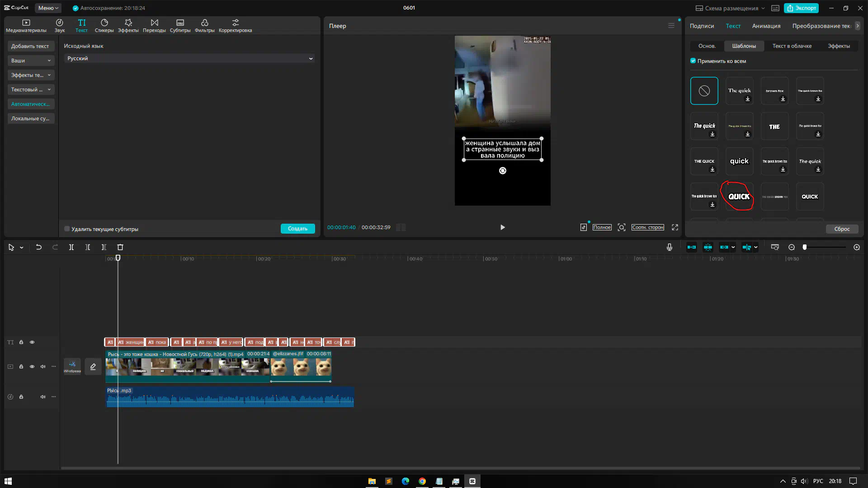This screenshot has height=488, width=868.
Task: Click the microphone voice-over record icon
Action: click(669, 247)
